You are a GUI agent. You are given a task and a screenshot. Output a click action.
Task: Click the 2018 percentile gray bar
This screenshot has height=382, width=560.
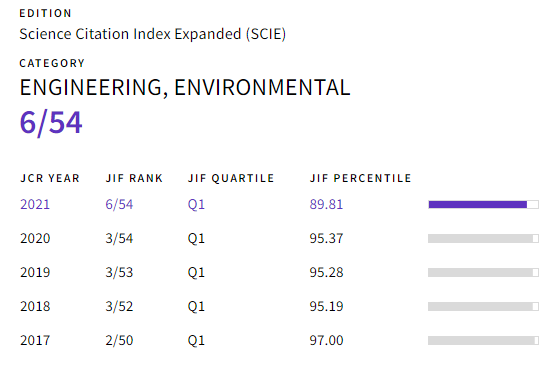coord(484,306)
